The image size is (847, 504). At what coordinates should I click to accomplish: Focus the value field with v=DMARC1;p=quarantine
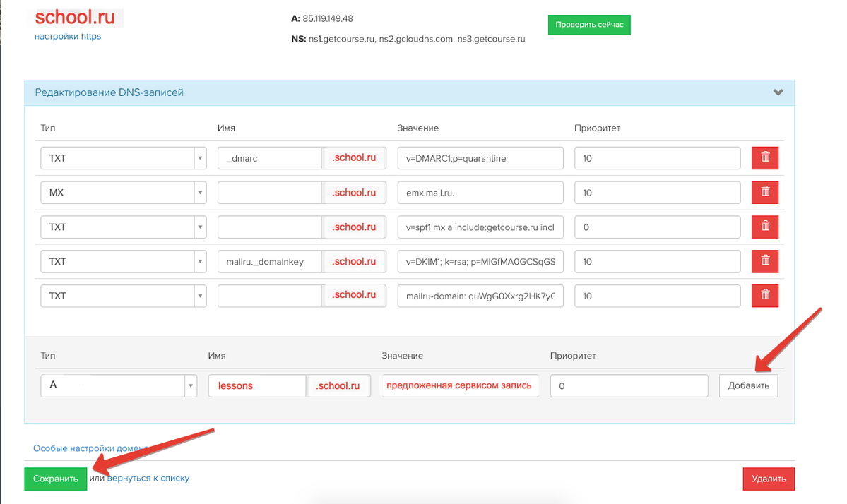click(x=480, y=158)
